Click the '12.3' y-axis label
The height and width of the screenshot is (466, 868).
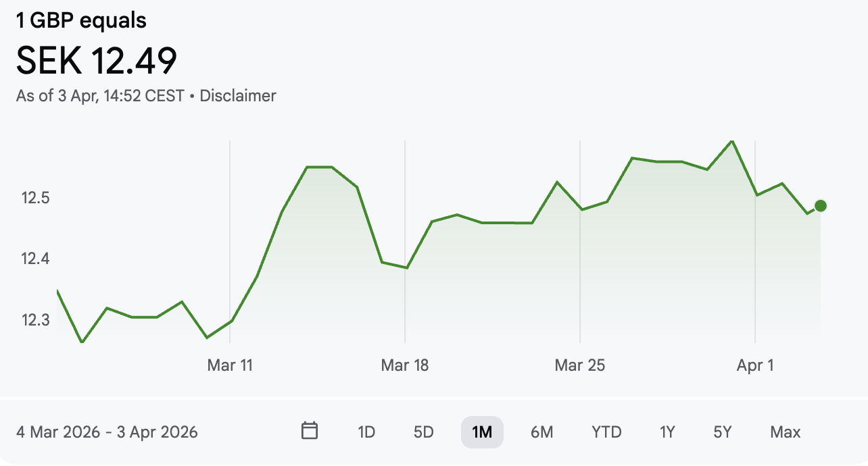click(35, 319)
